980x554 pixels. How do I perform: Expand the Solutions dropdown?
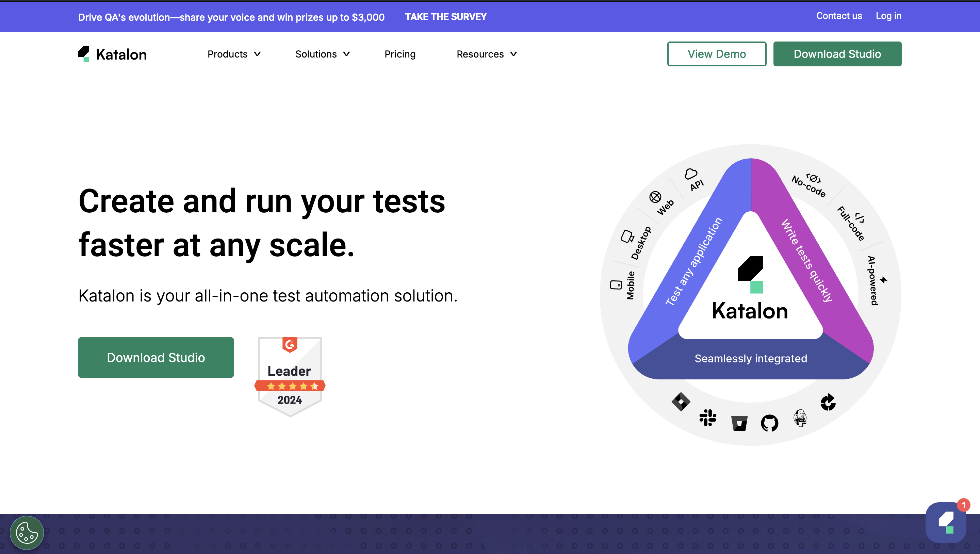tap(322, 54)
